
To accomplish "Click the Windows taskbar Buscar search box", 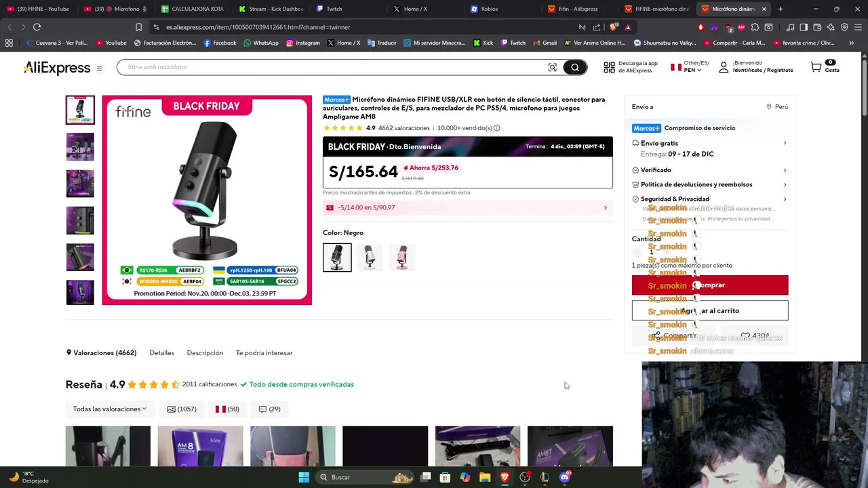I will 366,477.
